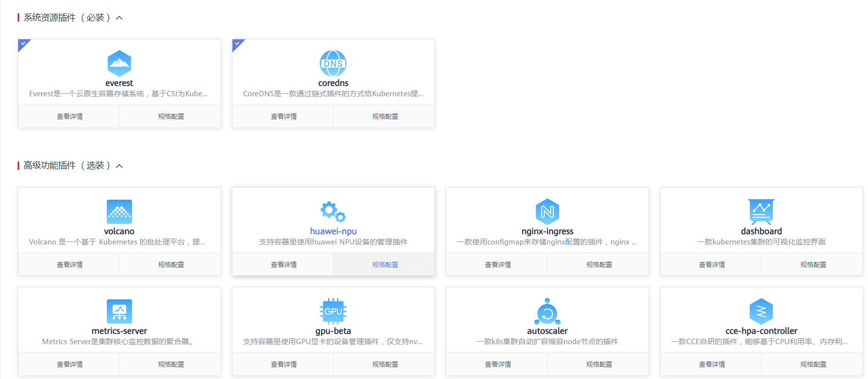View 查看详情 of dashboard plugin
This screenshot has width=868, height=379.
click(712, 265)
